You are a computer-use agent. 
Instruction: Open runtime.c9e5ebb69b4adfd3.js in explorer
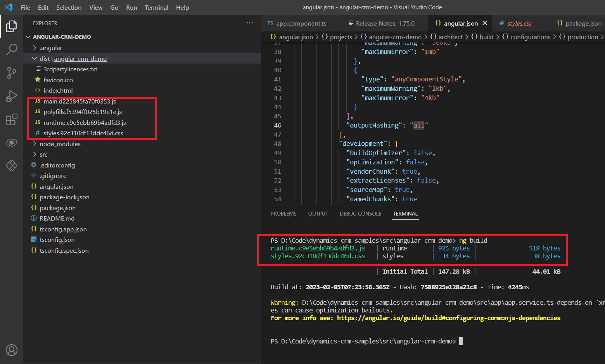[x=85, y=122]
